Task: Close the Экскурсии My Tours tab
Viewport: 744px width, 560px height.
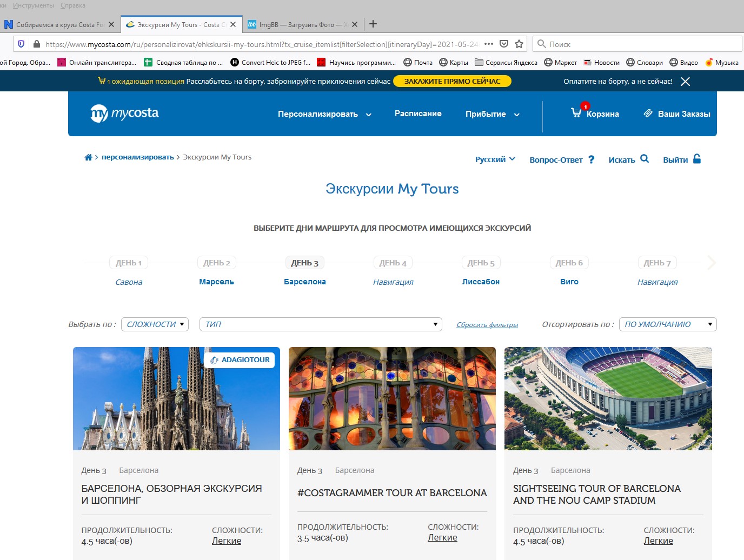Action: 233,24
